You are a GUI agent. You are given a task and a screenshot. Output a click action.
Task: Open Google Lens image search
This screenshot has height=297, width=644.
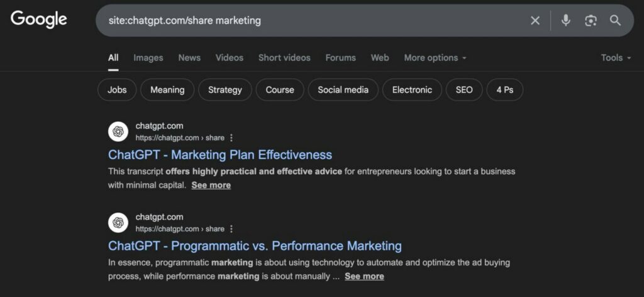click(591, 21)
